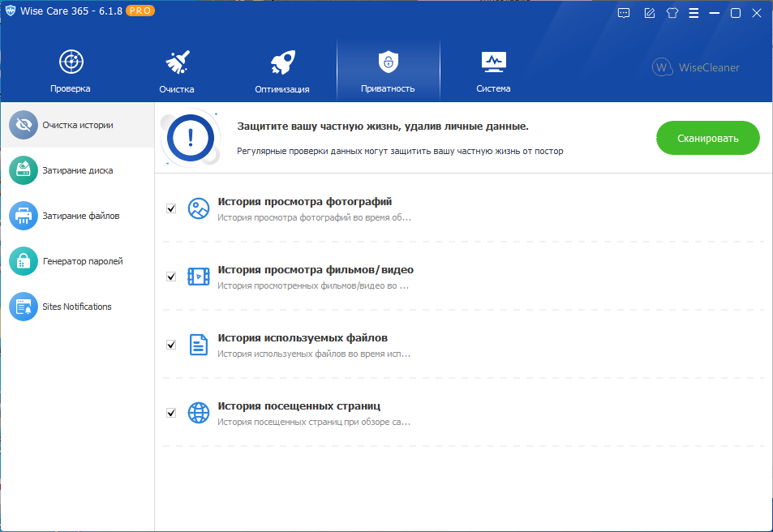
Task: Uncheck История используемых файлов checkbox
Action: click(x=171, y=345)
